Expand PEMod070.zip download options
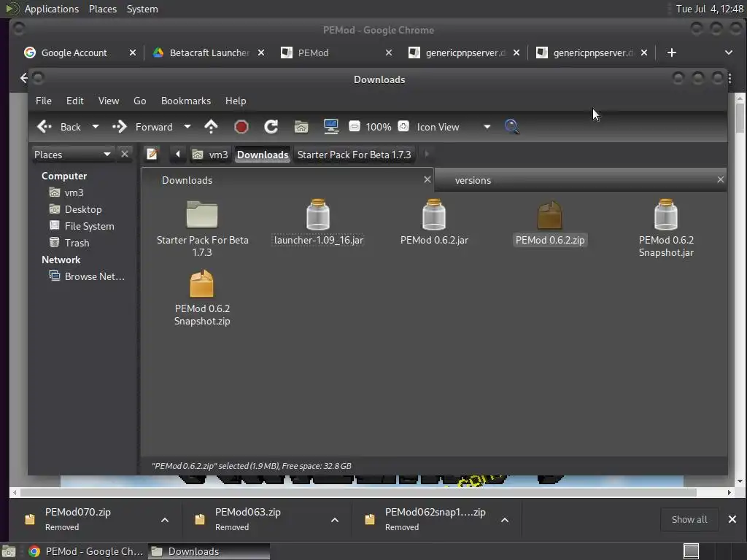 [x=165, y=520]
